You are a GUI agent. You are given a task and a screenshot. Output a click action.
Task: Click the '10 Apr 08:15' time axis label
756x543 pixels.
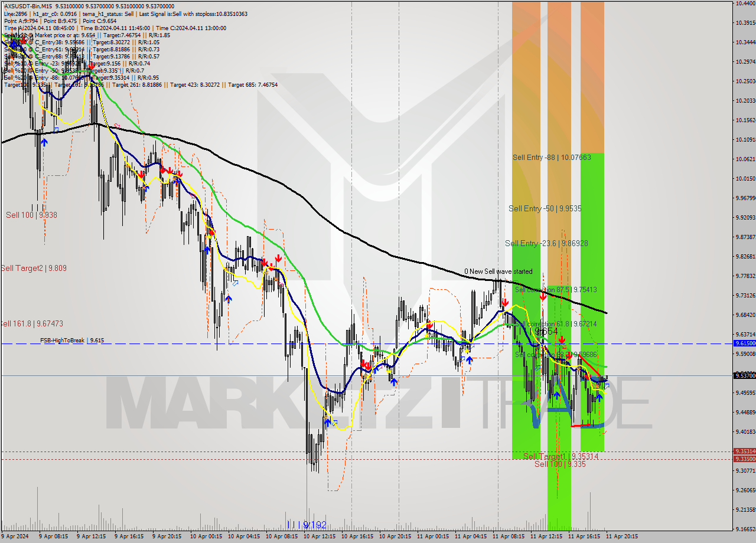point(282,537)
